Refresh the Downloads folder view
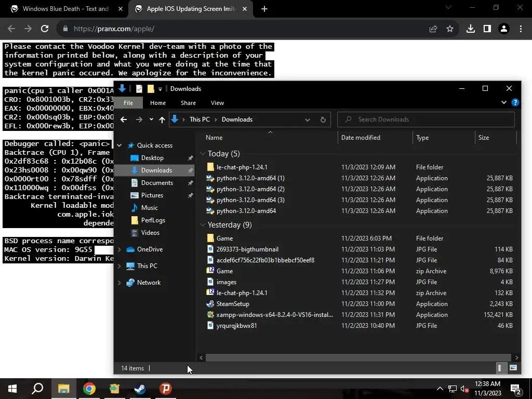Image resolution: width=532 pixels, height=399 pixels. (x=323, y=119)
